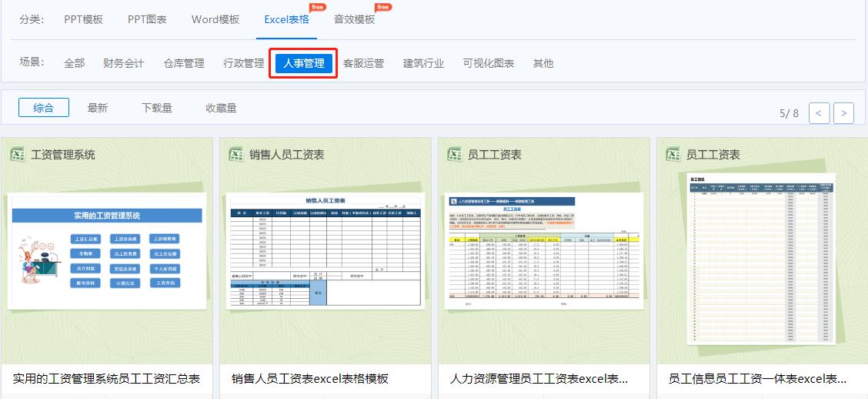Sort results by 下载量
This screenshot has height=399, width=868.
pyautogui.click(x=157, y=108)
